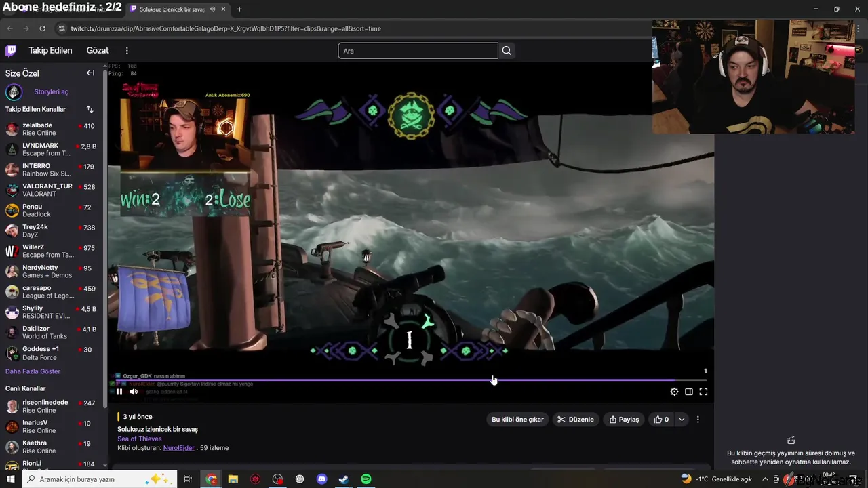This screenshot has height=488, width=868.
Task: Open the Trey24k channel avatar
Action: pyautogui.click(x=12, y=231)
